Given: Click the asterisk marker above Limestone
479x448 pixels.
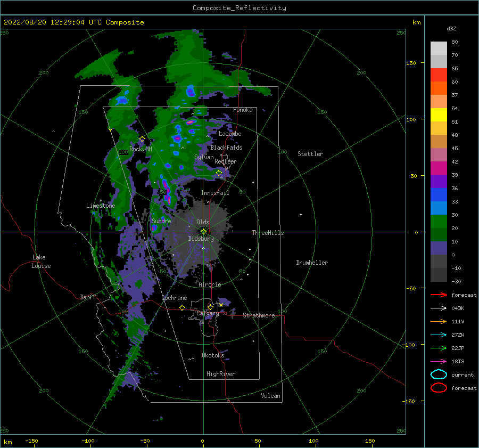Looking at the screenshot, I should (101, 201).
